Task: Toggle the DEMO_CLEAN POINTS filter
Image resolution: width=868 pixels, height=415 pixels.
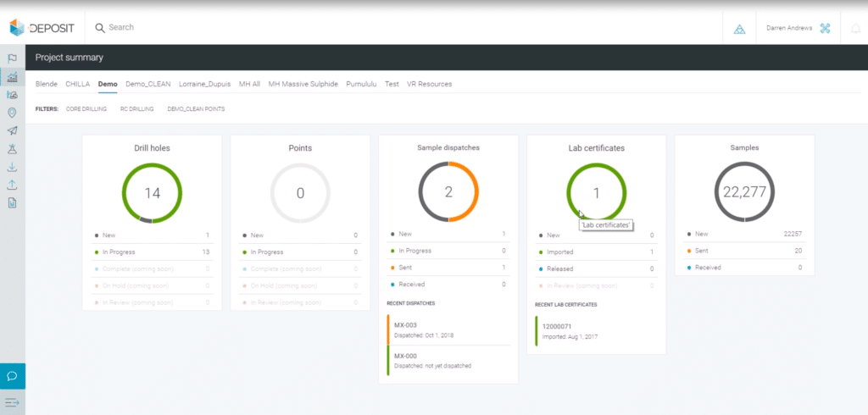Action: 196,108
